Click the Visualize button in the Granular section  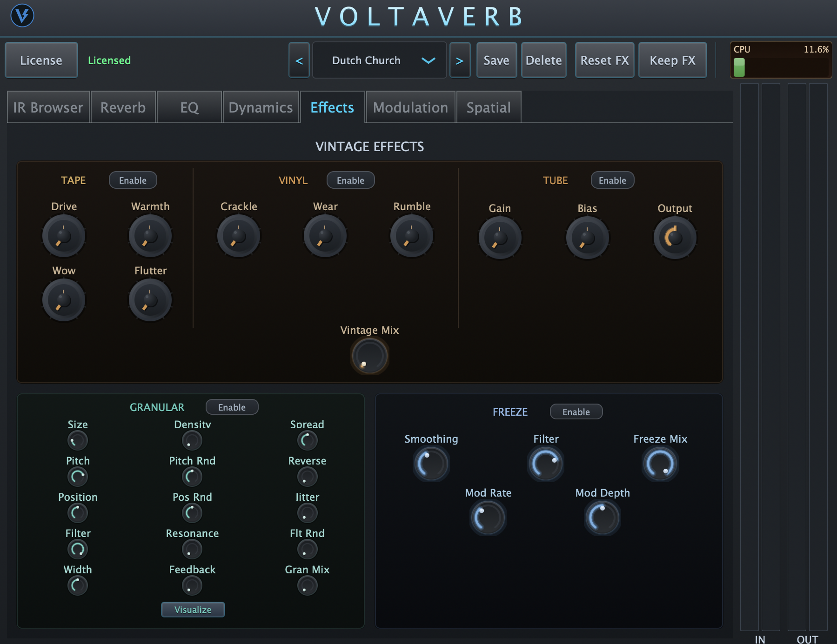(x=193, y=609)
